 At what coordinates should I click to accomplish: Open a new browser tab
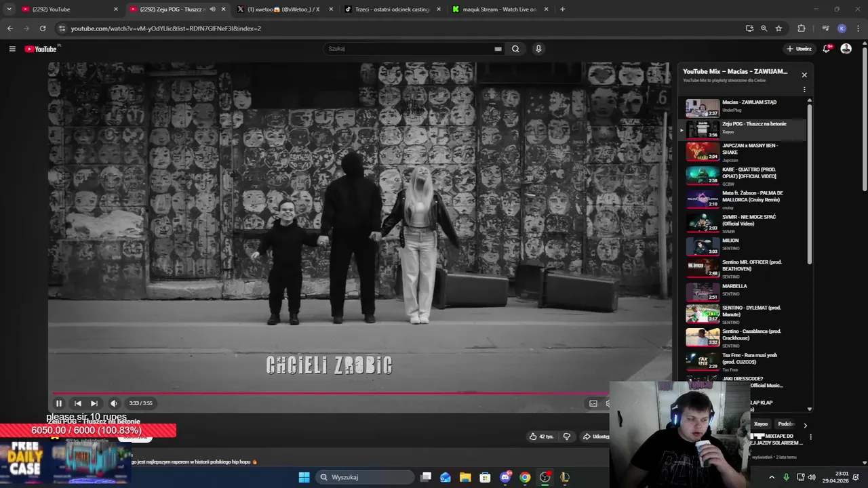[x=562, y=9]
